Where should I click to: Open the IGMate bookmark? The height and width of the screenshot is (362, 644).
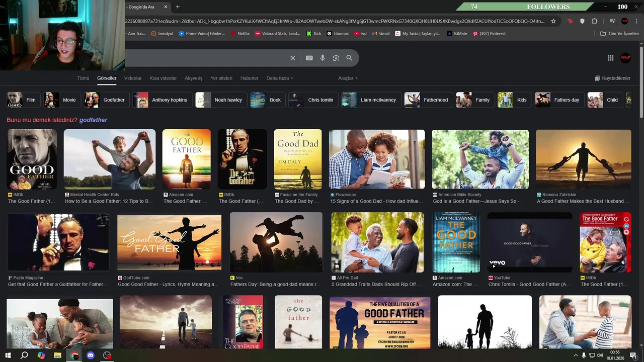tap(457, 34)
